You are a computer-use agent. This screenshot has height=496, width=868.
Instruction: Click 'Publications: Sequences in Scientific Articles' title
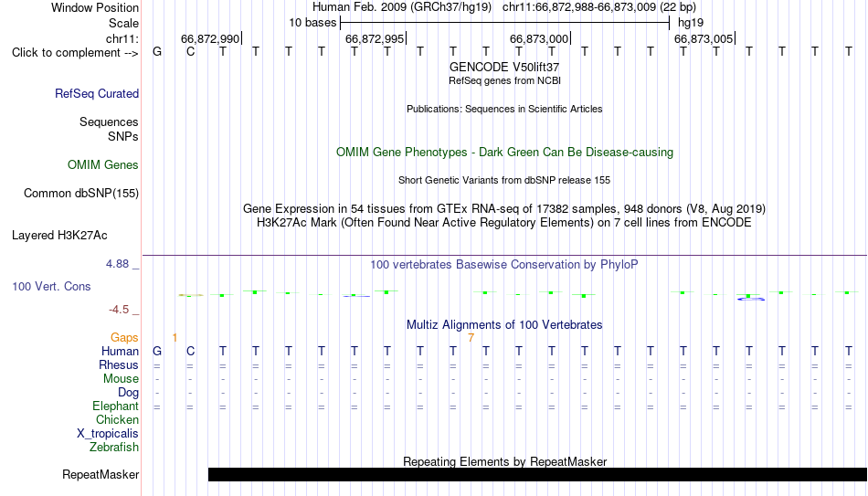tap(504, 109)
